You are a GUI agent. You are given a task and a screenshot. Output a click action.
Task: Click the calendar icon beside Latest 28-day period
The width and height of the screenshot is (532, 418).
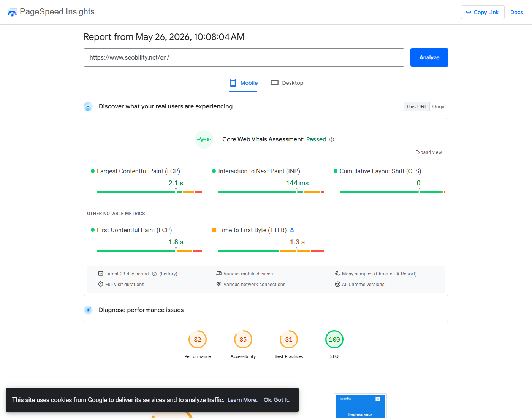click(101, 274)
